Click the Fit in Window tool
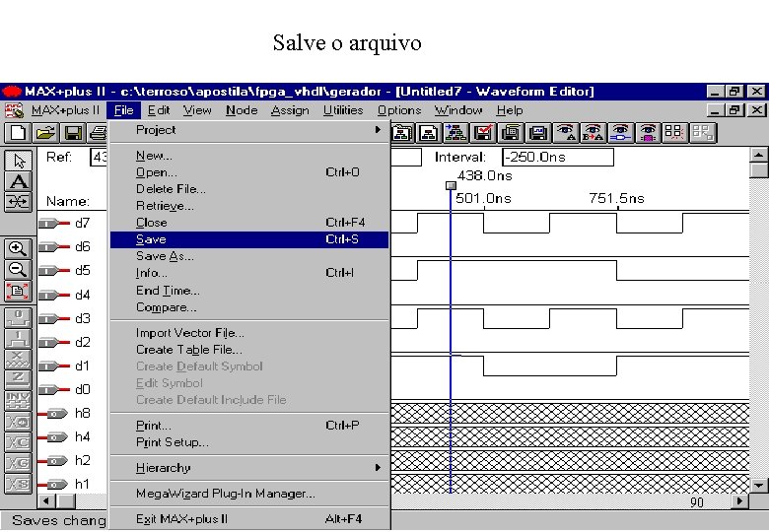The image size is (769, 532). pos(18,291)
